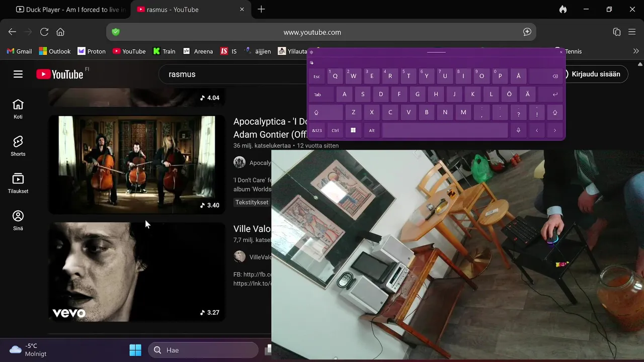Go back with the browser back arrow

(x=13, y=32)
